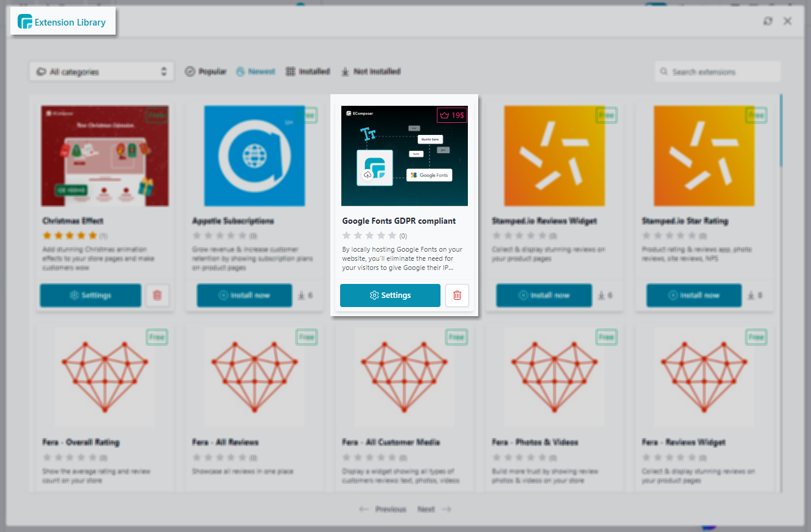Click the 19$ premium price badge
This screenshot has width=811, height=532.
point(452,115)
